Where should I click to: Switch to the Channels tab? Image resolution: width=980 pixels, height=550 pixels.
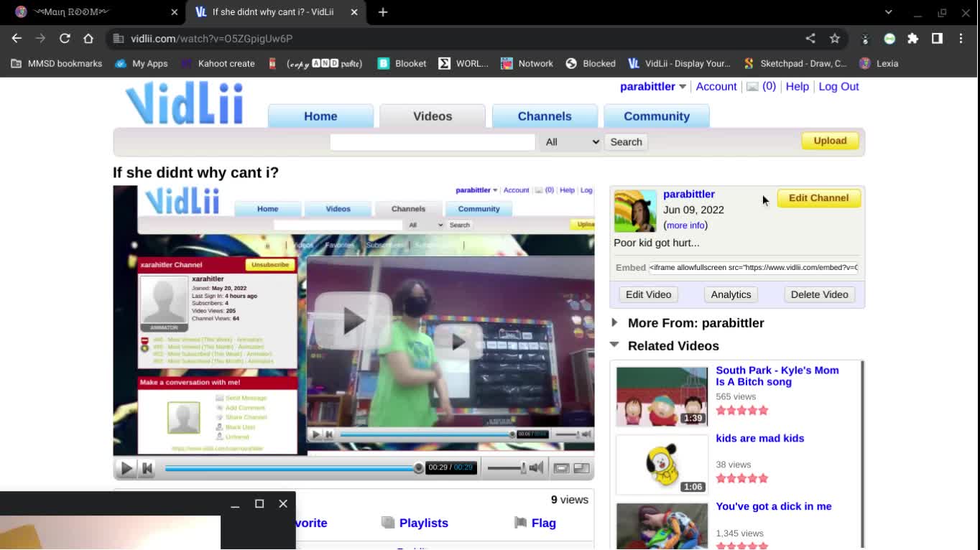click(545, 116)
